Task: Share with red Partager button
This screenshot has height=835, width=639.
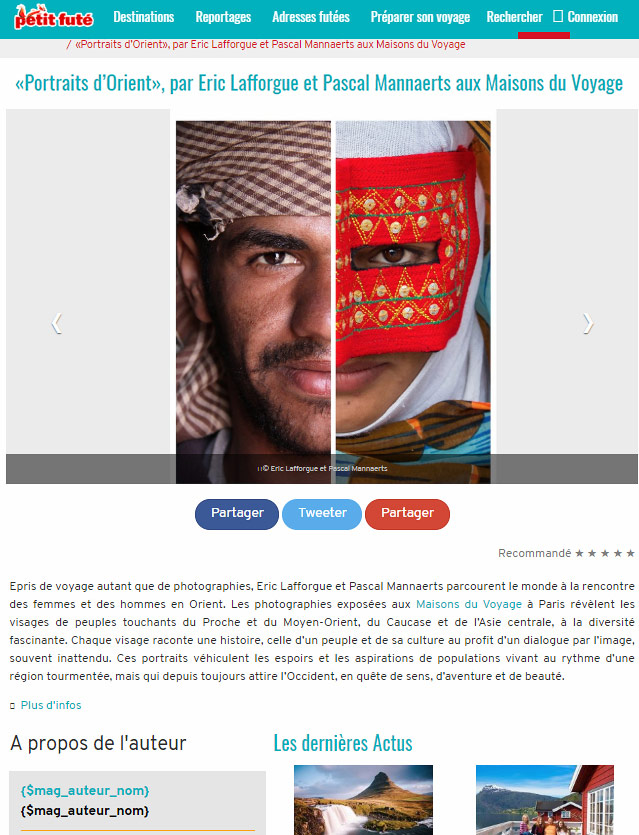Action: [407, 514]
